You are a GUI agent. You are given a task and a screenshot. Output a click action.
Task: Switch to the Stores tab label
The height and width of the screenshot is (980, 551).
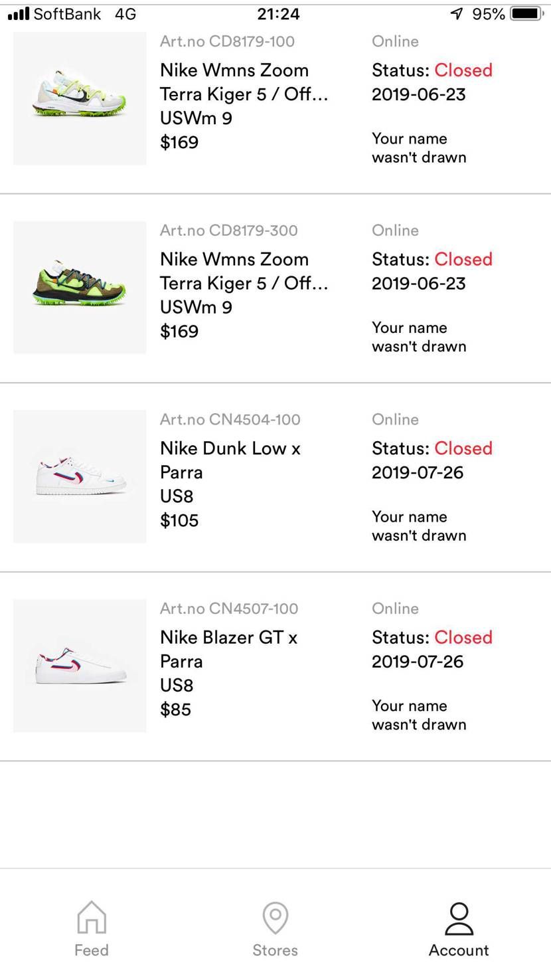(275, 950)
